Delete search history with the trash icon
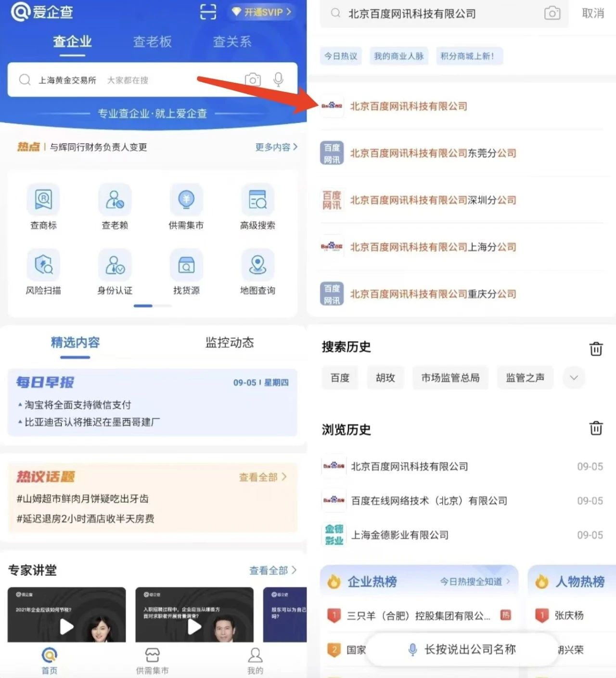 click(596, 348)
